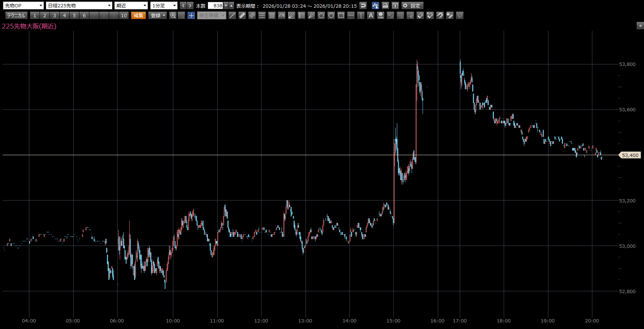Select the text annotation tool

(x=371, y=15)
